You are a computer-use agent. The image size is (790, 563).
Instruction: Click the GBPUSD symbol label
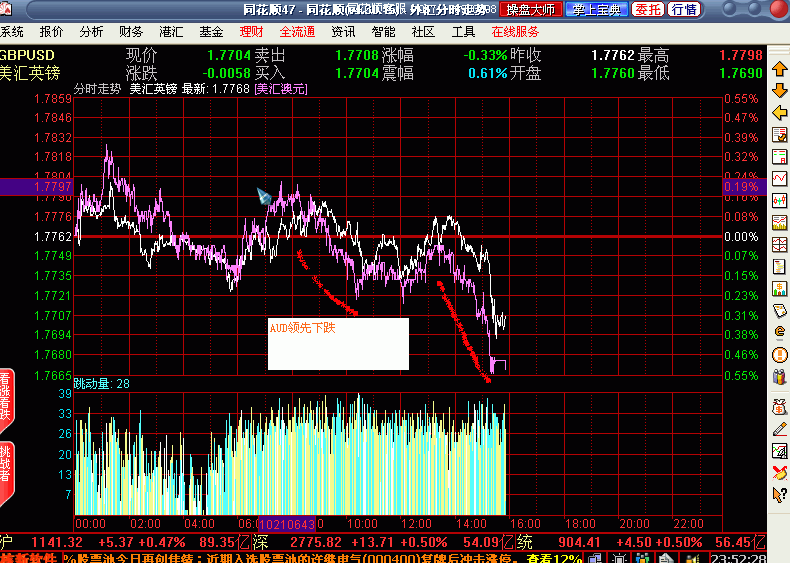coord(27,55)
